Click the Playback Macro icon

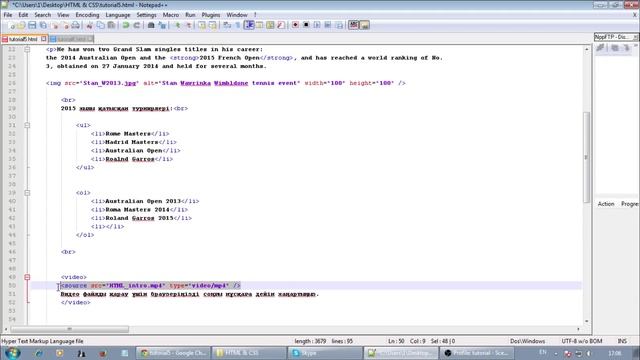pyautogui.click(x=317, y=25)
